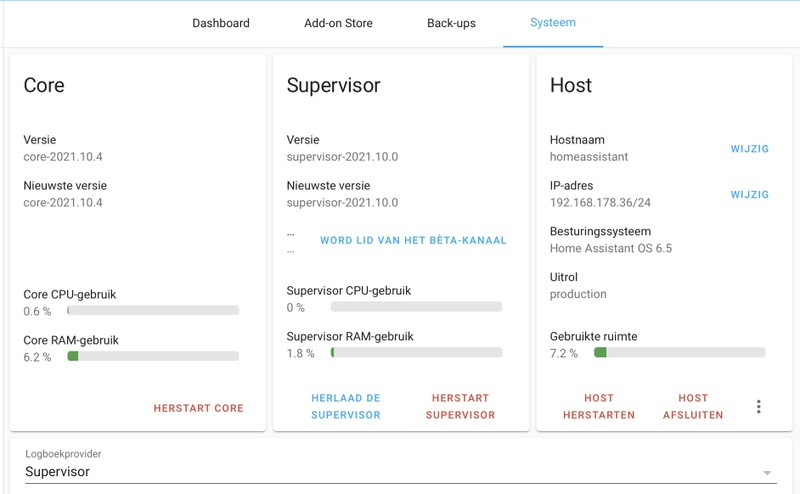
Task: Select the 0 % Supervisor CPU value
Action: [x=295, y=307]
